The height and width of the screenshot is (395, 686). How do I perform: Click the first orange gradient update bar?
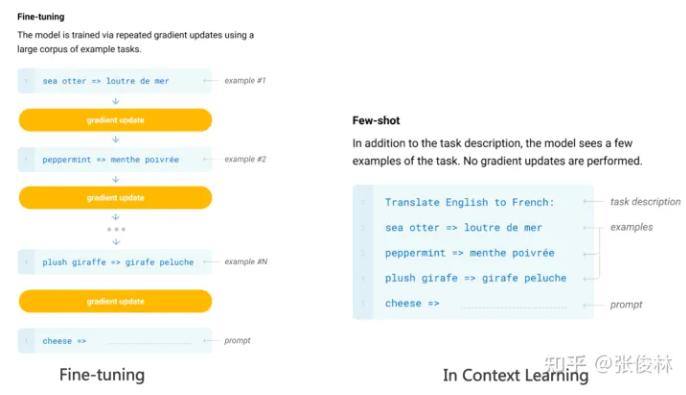pos(115,120)
